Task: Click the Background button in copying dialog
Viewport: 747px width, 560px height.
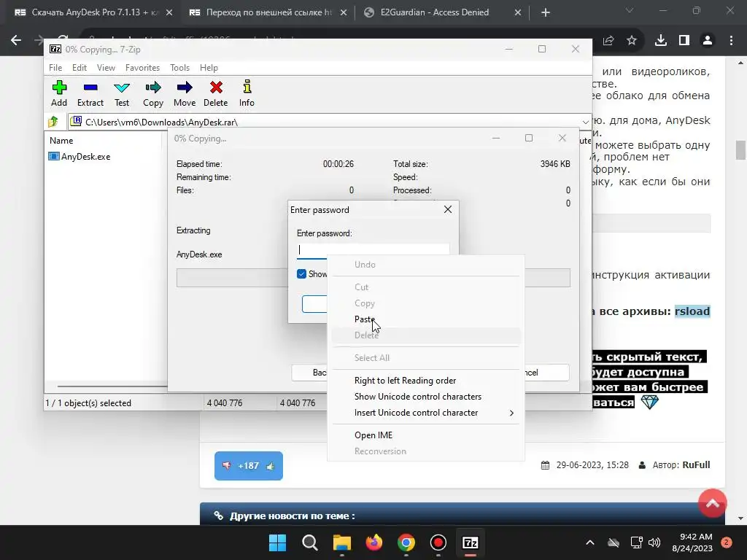Action: [x=309, y=373]
